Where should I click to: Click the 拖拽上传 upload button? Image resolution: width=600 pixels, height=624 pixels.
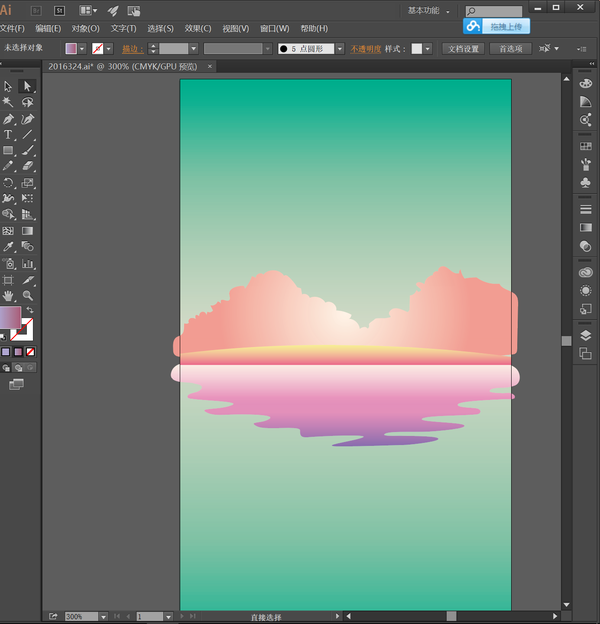pyautogui.click(x=497, y=26)
